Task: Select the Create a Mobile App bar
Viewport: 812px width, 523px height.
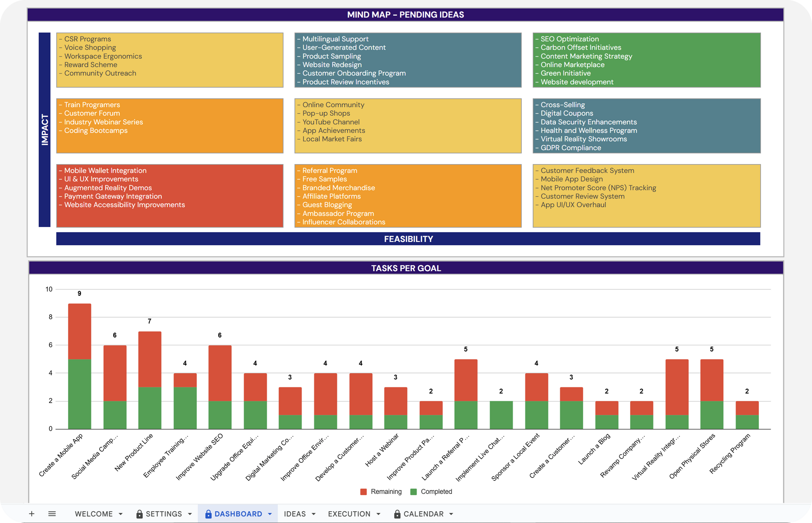Action: coord(79,367)
